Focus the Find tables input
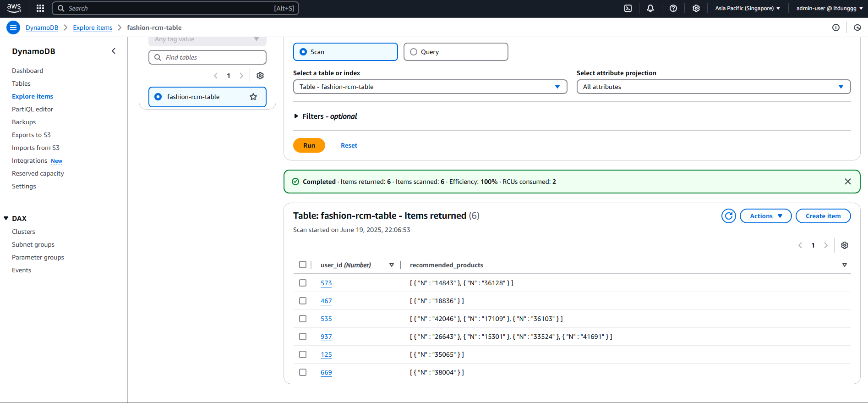This screenshot has height=403, width=868. point(207,57)
